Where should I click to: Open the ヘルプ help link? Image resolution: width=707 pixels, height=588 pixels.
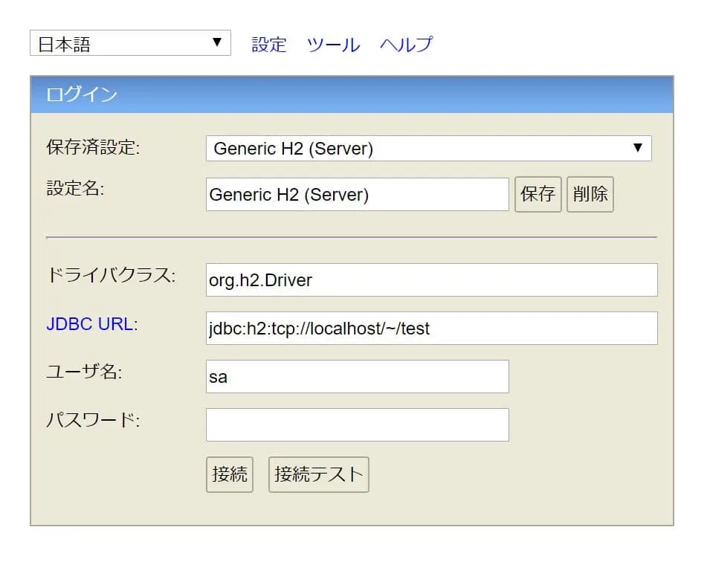pos(406,44)
